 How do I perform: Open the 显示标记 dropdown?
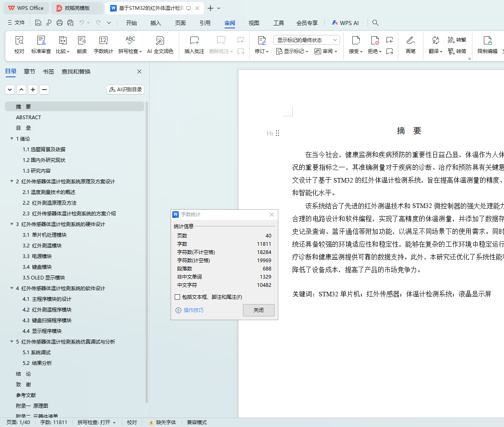pos(292,51)
